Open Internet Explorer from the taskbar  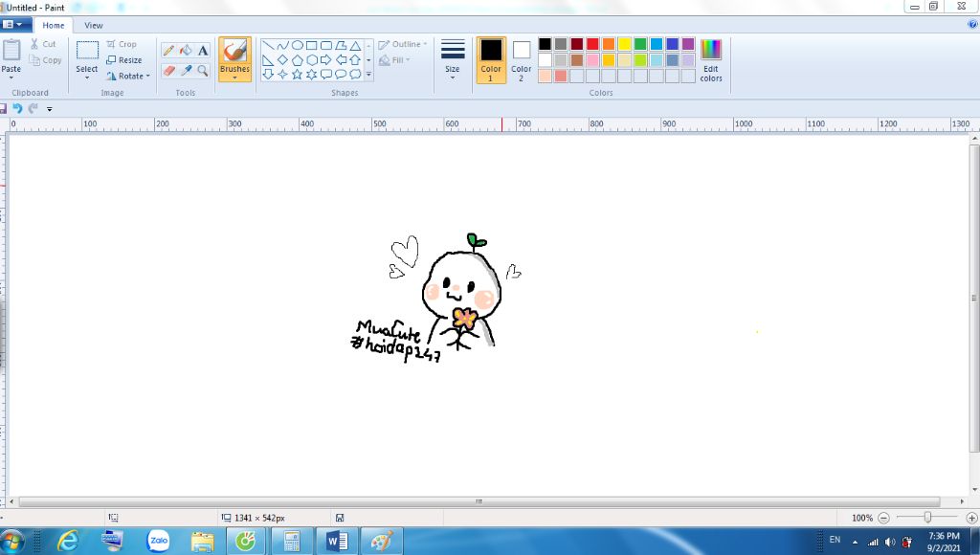pos(68,541)
